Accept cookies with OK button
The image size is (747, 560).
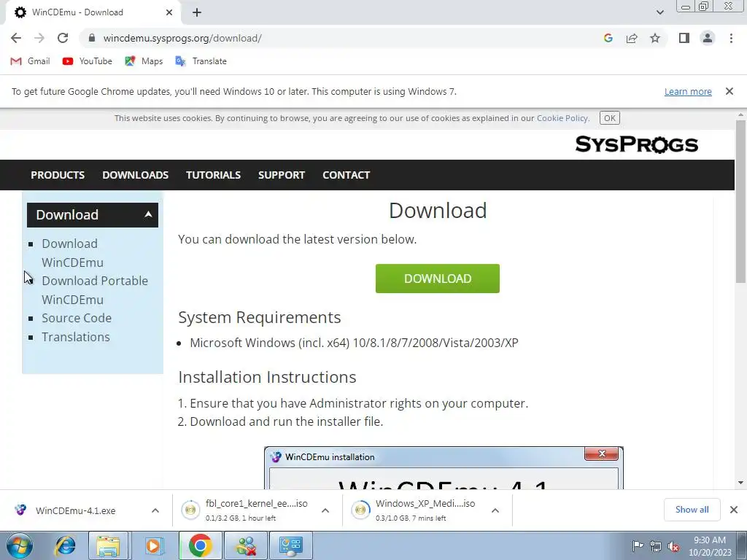(609, 118)
